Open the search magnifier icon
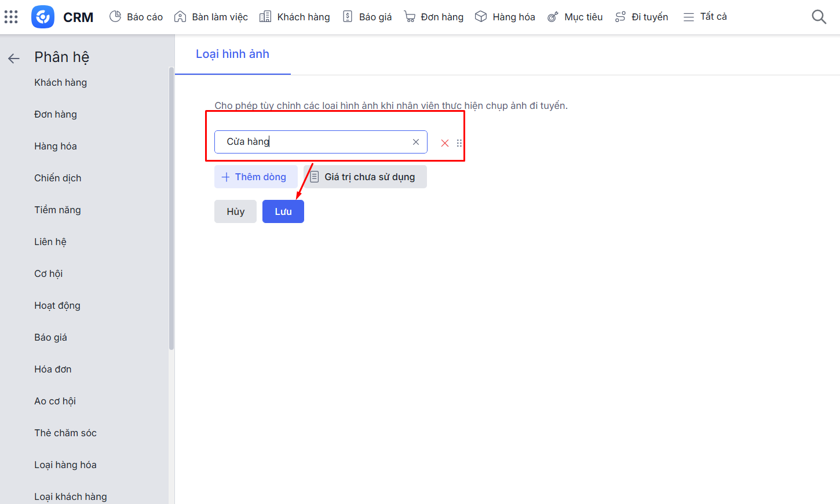 819,17
